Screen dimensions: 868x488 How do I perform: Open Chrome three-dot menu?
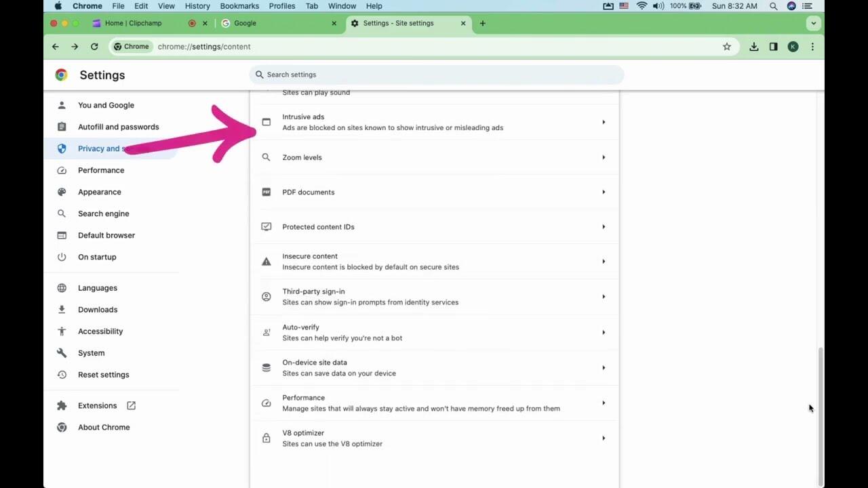point(812,47)
